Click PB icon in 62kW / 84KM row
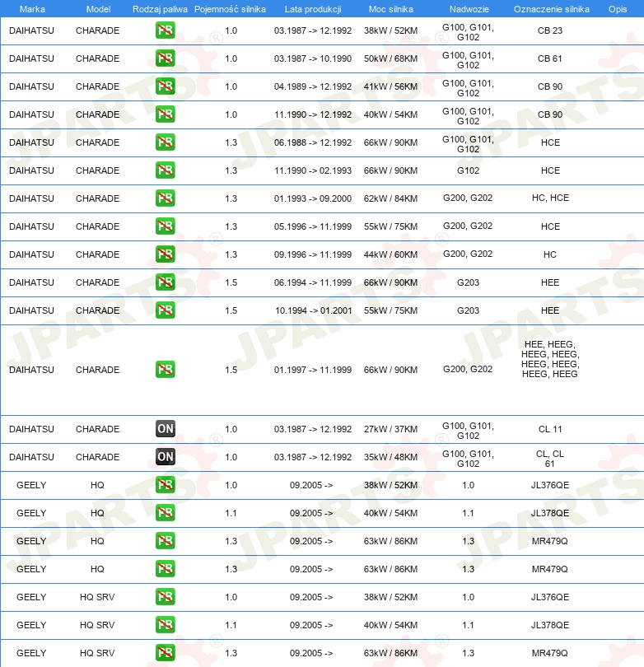The image size is (644, 667). [x=166, y=198]
